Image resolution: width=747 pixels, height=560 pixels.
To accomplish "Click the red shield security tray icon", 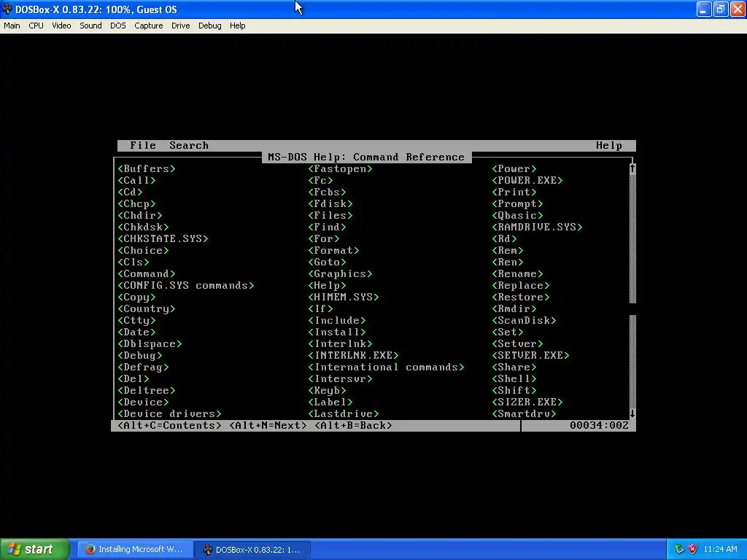I will point(693,550).
